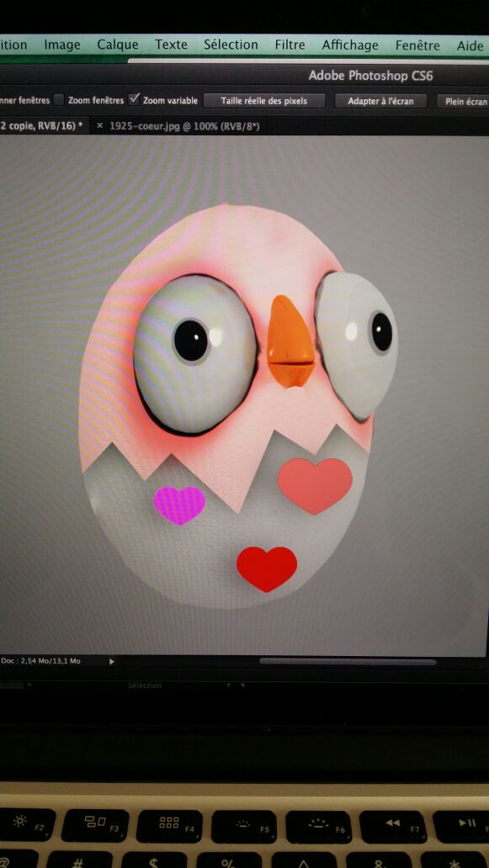This screenshot has height=868, width=489.
Task: Click the Adapter à l'écran button
Action: 381,101
